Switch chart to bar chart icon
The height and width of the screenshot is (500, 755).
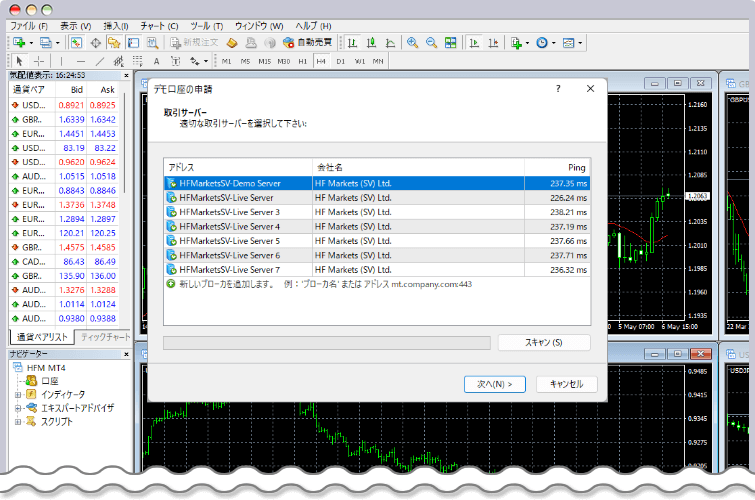[x=352, y=43]
